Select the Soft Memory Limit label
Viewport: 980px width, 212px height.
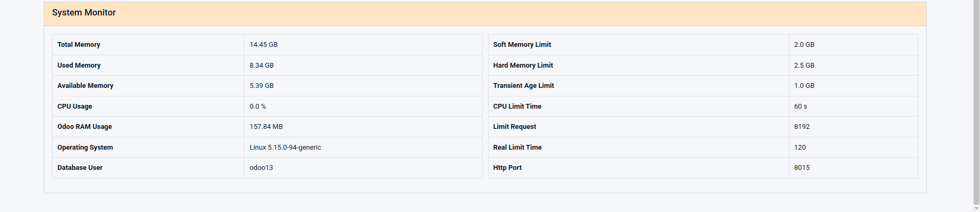tap(522, 45)
